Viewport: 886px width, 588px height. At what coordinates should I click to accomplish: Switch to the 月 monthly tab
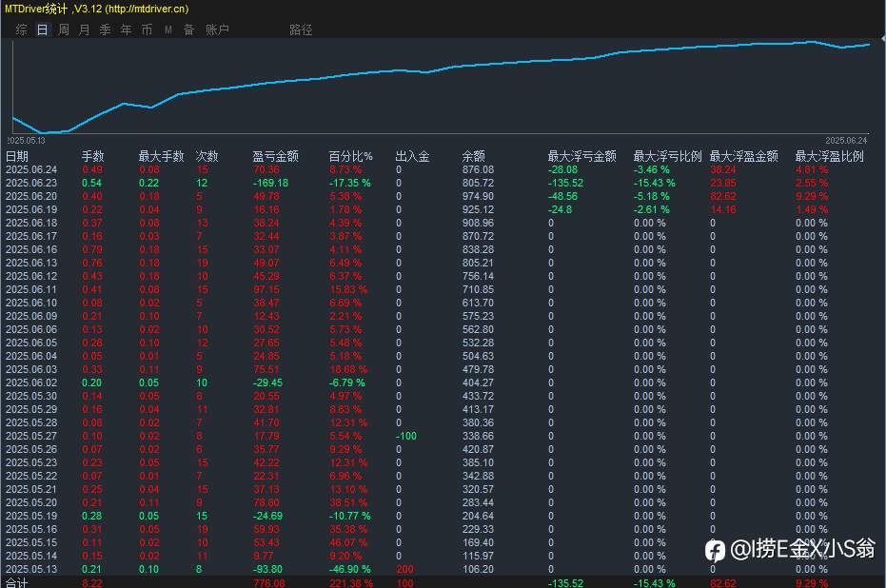84,29
